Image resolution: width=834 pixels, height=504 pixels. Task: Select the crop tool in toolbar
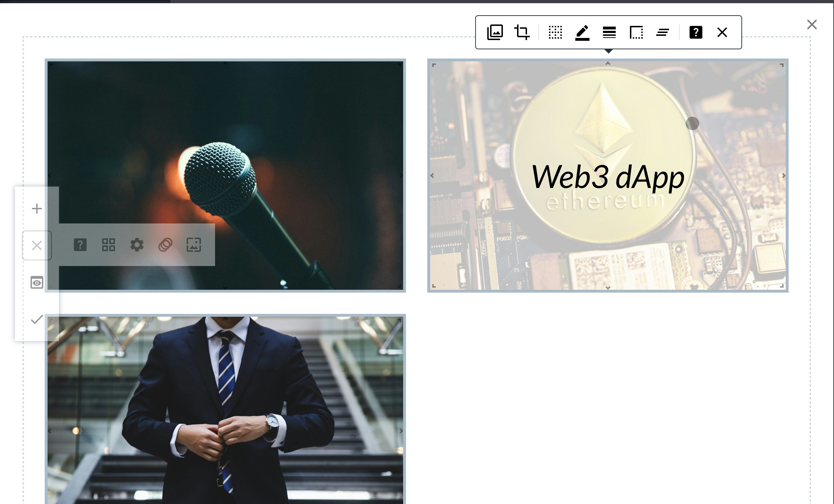click(x=522, y=32)
